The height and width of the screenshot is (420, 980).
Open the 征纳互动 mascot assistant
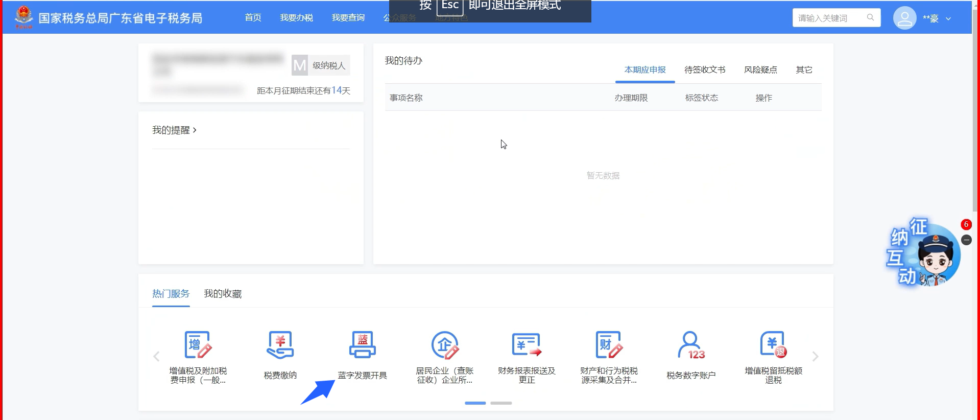tap(923, 252)
